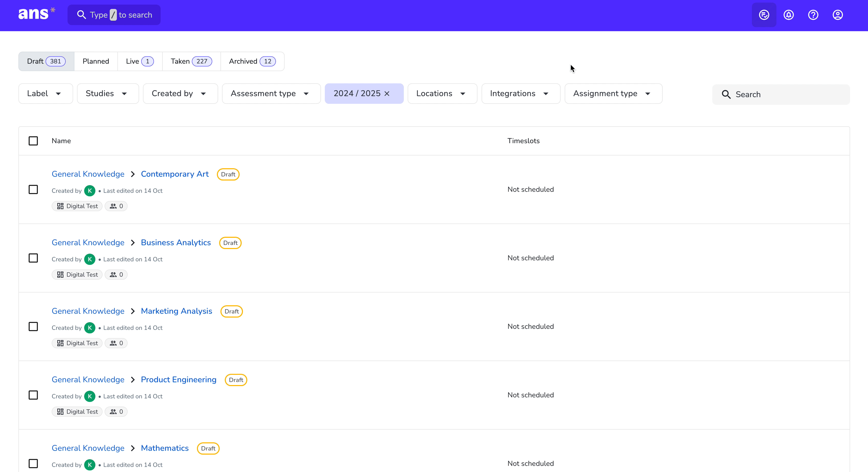Open the Label filter dropdown

click(46, 94)
